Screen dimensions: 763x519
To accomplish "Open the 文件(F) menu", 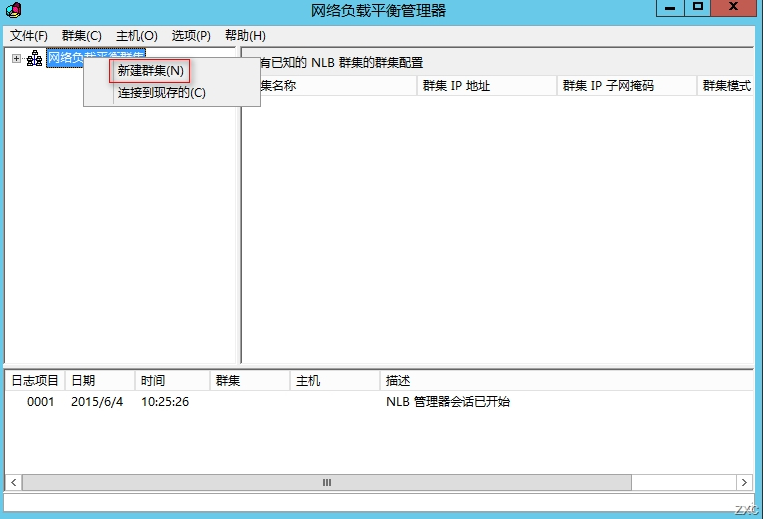I will pos(29,36).
